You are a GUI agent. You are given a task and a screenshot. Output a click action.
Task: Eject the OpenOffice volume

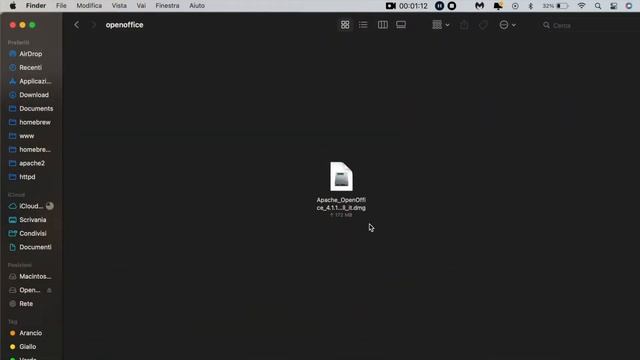(49, 290)
